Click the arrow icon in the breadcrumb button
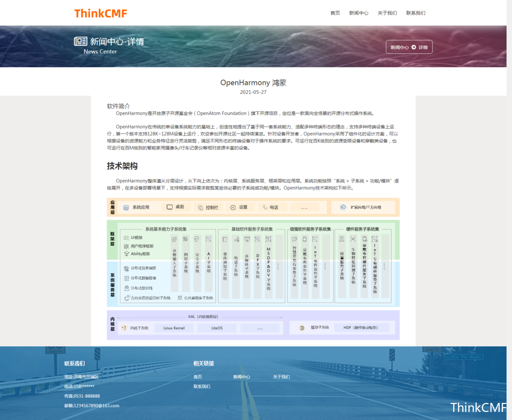Screen dimensions: 512x420 pyautogui.click(x=414, y=47)
